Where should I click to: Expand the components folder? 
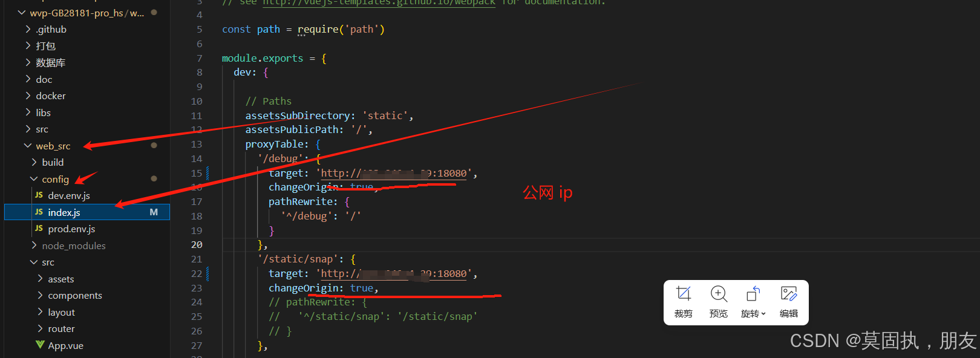(x=40, y=295)
